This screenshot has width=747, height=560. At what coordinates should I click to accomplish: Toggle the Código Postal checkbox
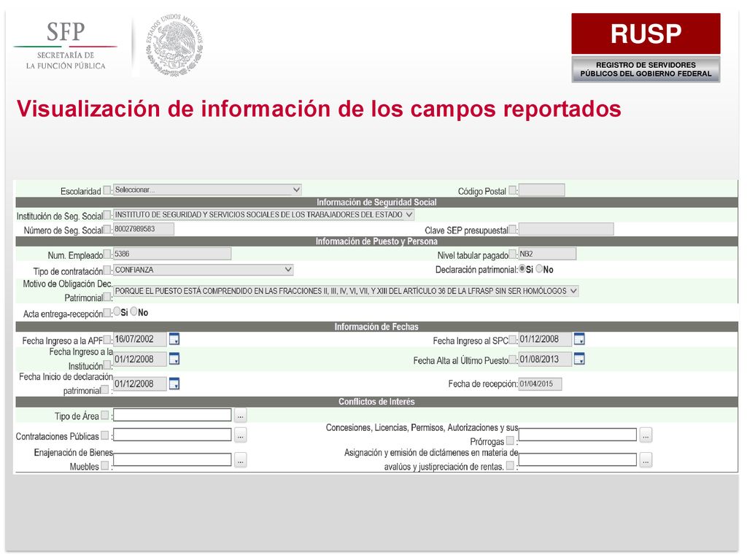tap(512, 190)
